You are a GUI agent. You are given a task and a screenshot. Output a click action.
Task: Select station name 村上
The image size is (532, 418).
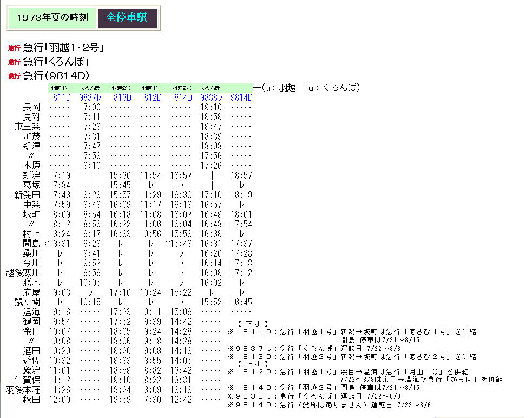pos(31,234)
